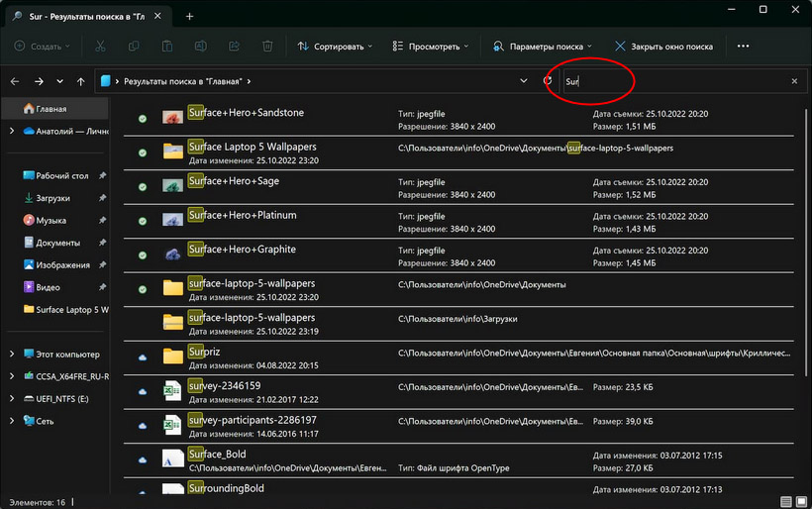Click the Delete trash icon

[267, 47]
